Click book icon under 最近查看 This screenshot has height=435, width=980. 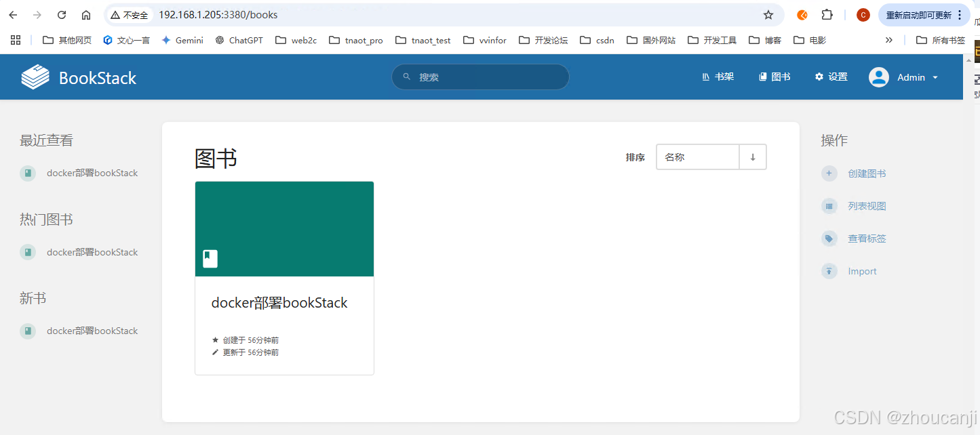pyautogui.click(x=28, y=173)
